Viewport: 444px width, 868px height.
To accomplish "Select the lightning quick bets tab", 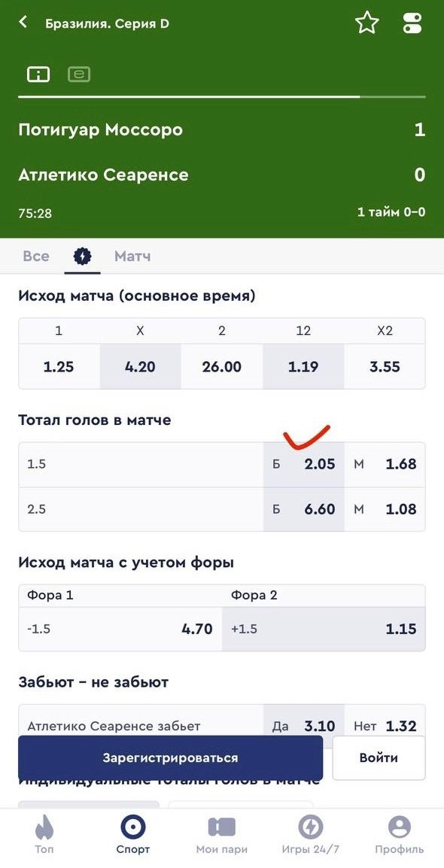I will pos(83,256).
